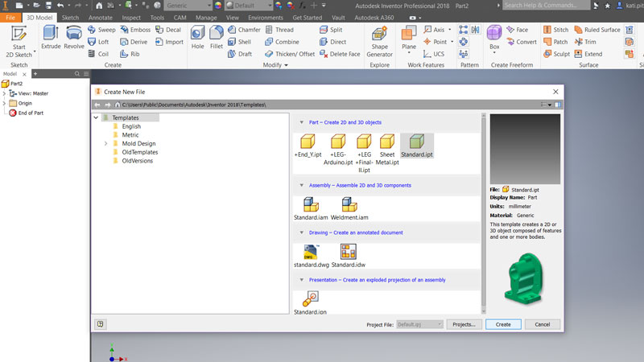Launch the Shape Generator
The width and height of the screenshot is (644, 362).
[x=379, y=42]
